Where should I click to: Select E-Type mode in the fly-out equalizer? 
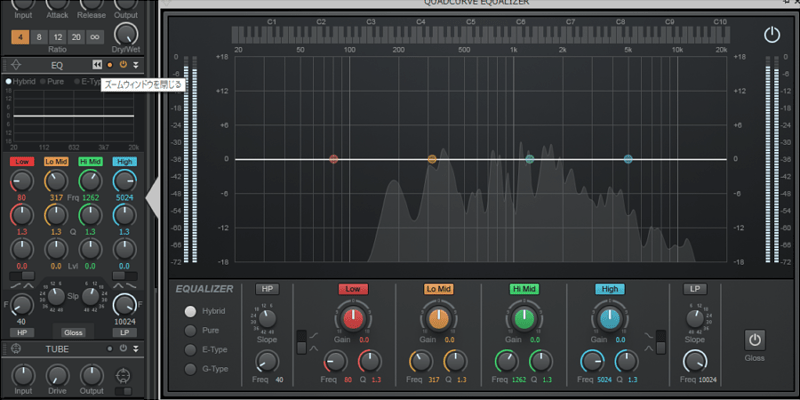click(x=190, y=349)
